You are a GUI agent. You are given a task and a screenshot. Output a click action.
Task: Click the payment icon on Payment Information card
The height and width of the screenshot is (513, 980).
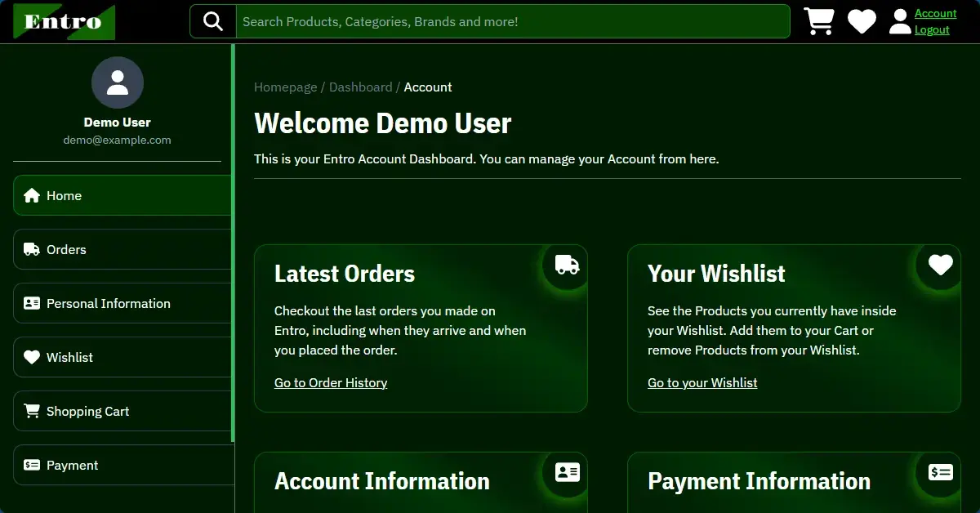[x=940, y=472]
